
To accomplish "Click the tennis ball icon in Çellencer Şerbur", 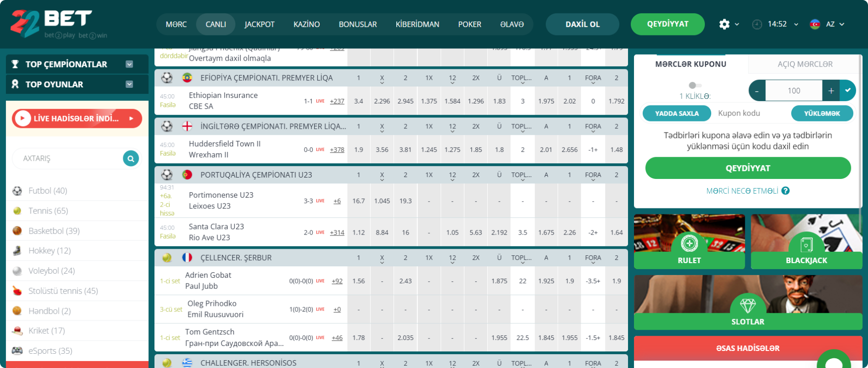I will click(x=167, y=258).
